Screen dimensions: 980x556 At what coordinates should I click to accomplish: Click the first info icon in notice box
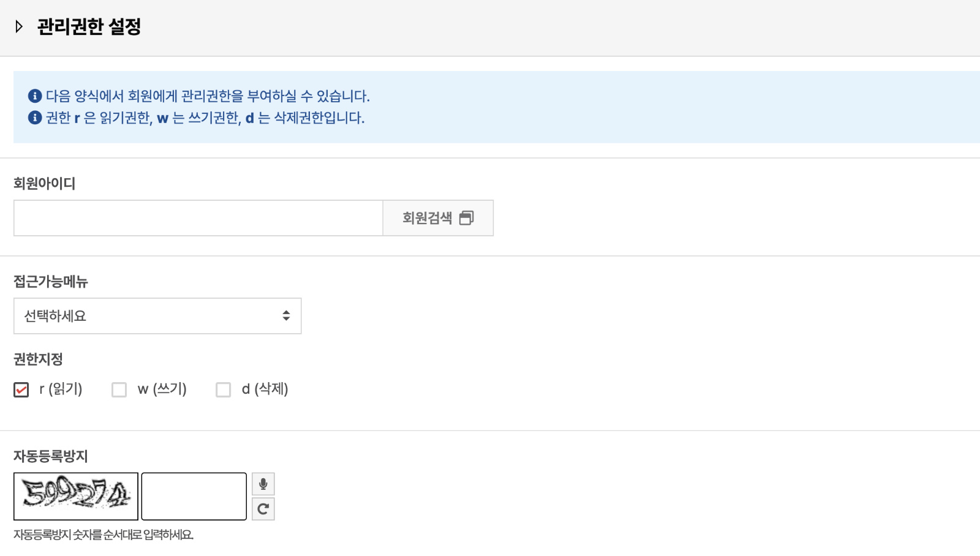click(x=35, y=96)
